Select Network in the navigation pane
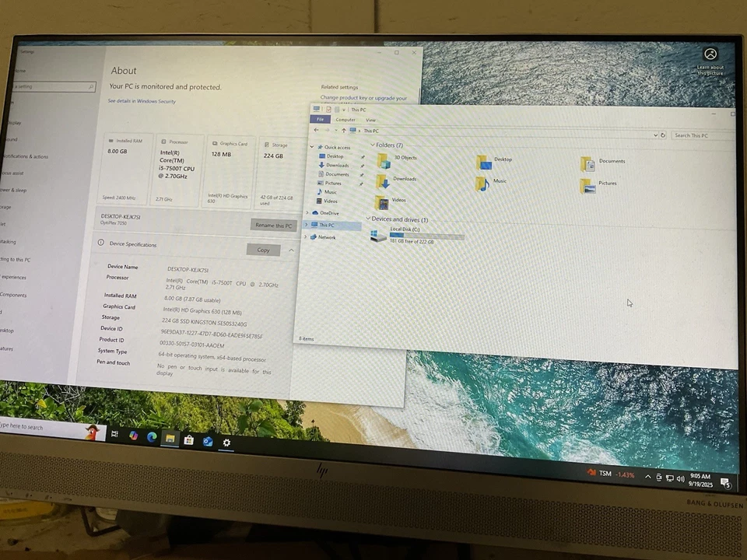747x560 pixels. (x=327, y=237)
